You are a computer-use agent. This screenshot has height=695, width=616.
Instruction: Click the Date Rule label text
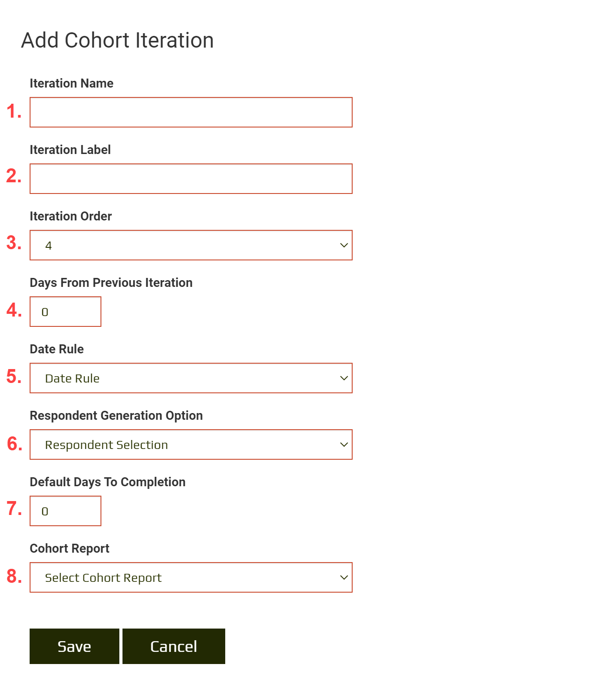pyautogui.click(x=56, y=349)
